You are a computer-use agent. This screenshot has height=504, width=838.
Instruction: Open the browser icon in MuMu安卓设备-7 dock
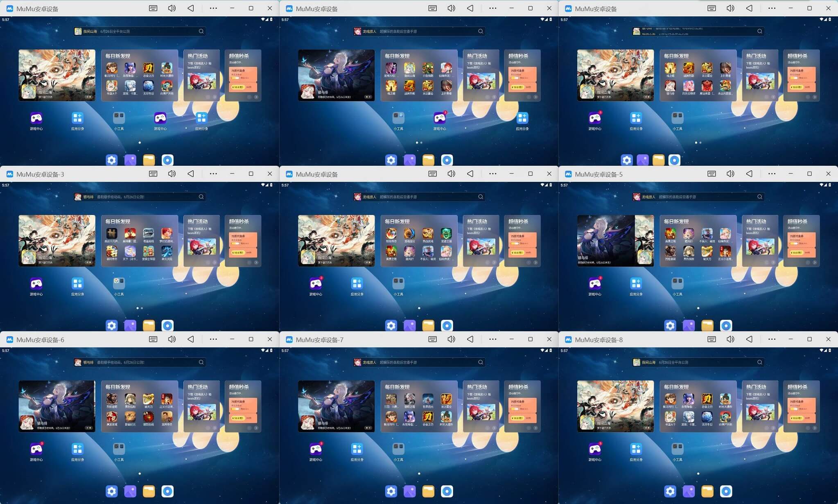447,491
